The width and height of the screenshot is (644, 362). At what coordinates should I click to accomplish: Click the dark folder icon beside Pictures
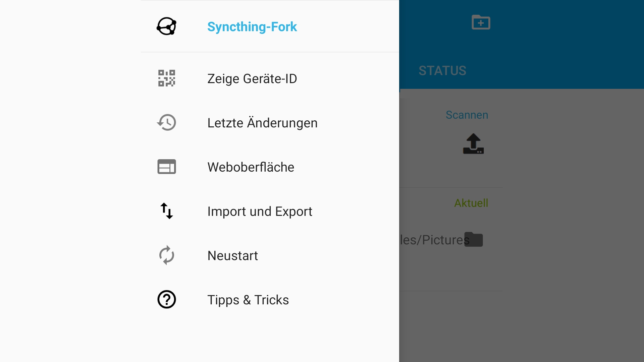tap(474, 239)
